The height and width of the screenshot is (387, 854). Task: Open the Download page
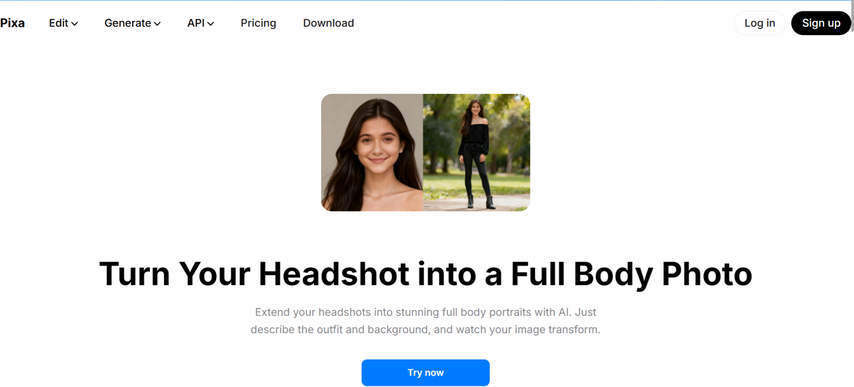click(x=328, y=23)
